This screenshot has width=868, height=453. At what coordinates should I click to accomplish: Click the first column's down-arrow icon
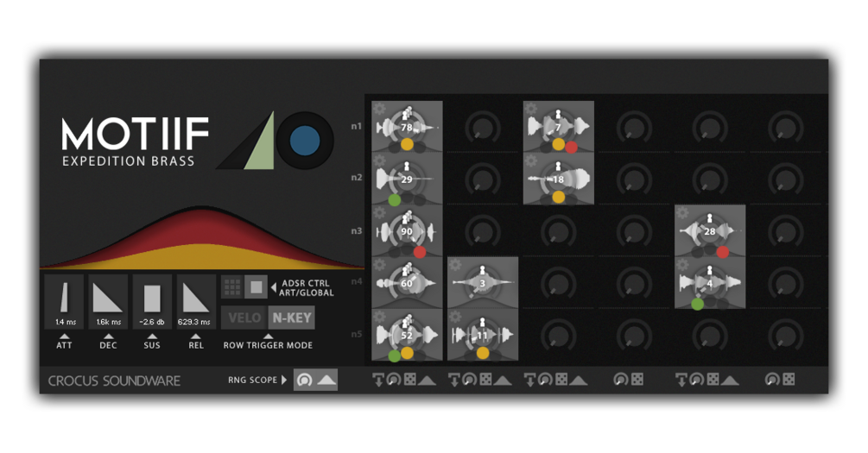(x=378, y=380)
